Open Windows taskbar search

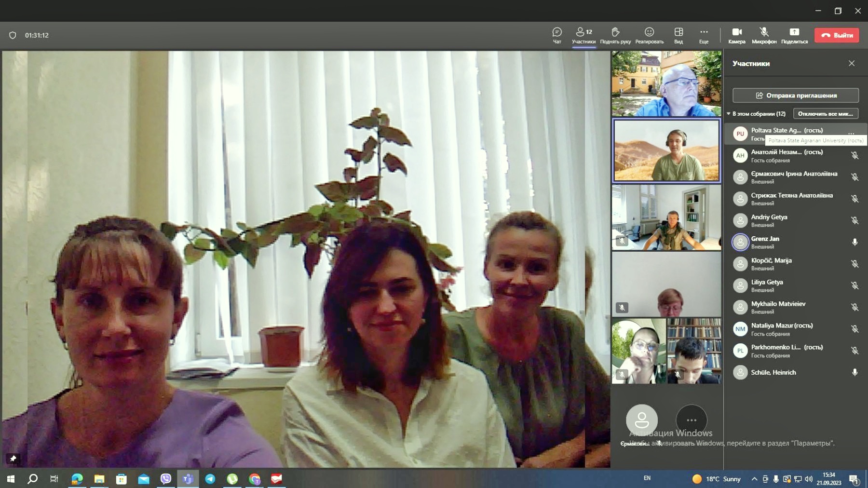tap(33, 479)
